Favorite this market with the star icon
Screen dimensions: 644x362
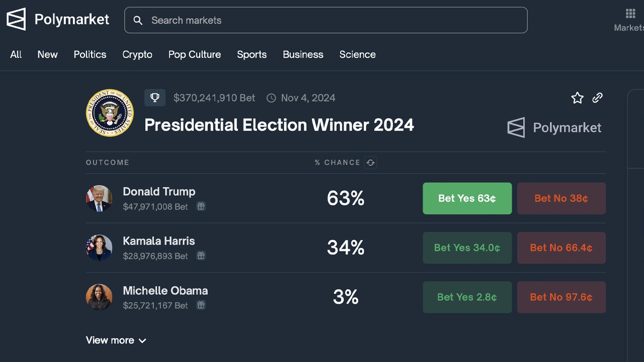coord(577,98)
